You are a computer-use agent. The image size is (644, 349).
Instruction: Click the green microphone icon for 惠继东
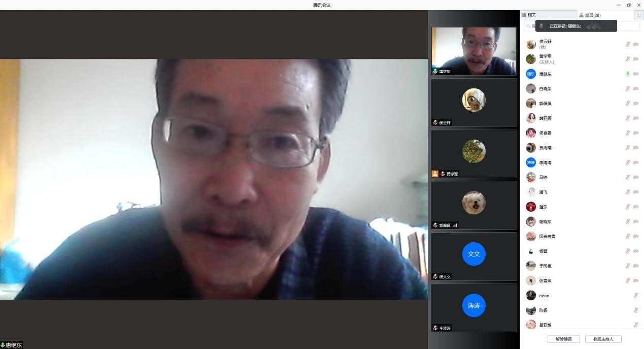pyautogui.click(x=628, y=74)
